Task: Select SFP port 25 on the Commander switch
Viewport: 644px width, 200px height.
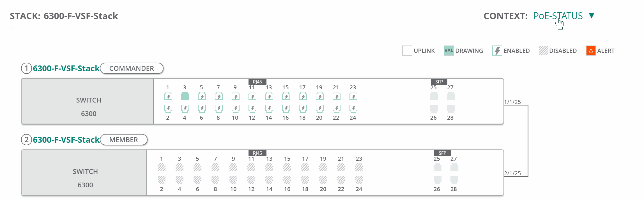Action: click(434, 96)
